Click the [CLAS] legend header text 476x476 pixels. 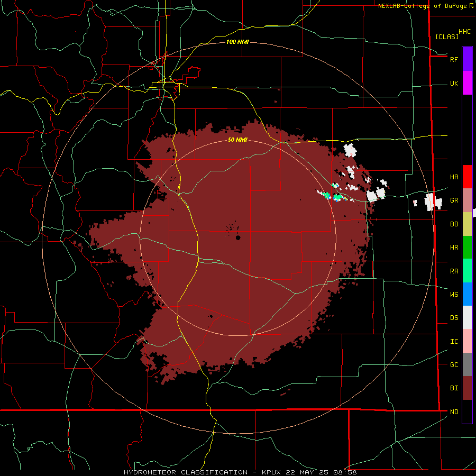(x=447, y=36)
